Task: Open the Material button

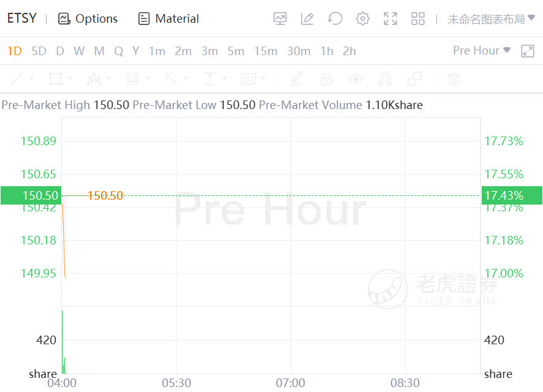Action: [x=169, y=19]
